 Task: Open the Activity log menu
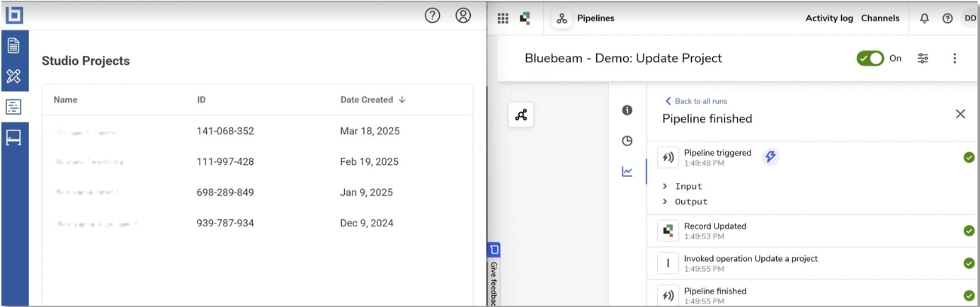pyautogui.click(x=828, y=19)
